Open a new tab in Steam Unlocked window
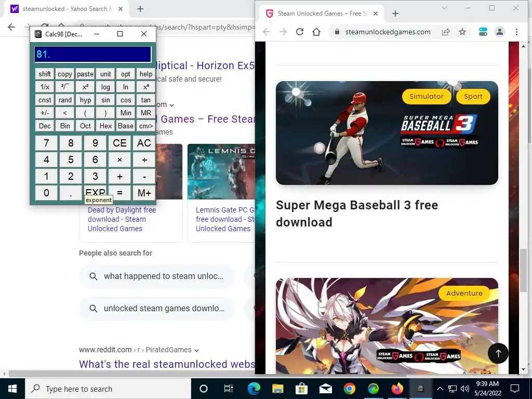This screenshot has width=532, height=399. click(x=395, y=14)
